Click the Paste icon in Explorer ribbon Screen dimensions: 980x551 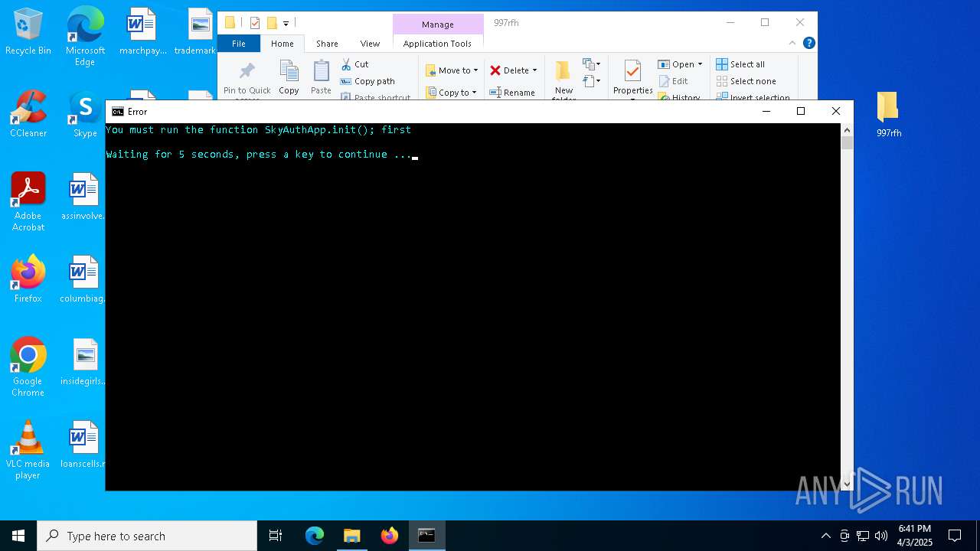click(x=321, y=78)
